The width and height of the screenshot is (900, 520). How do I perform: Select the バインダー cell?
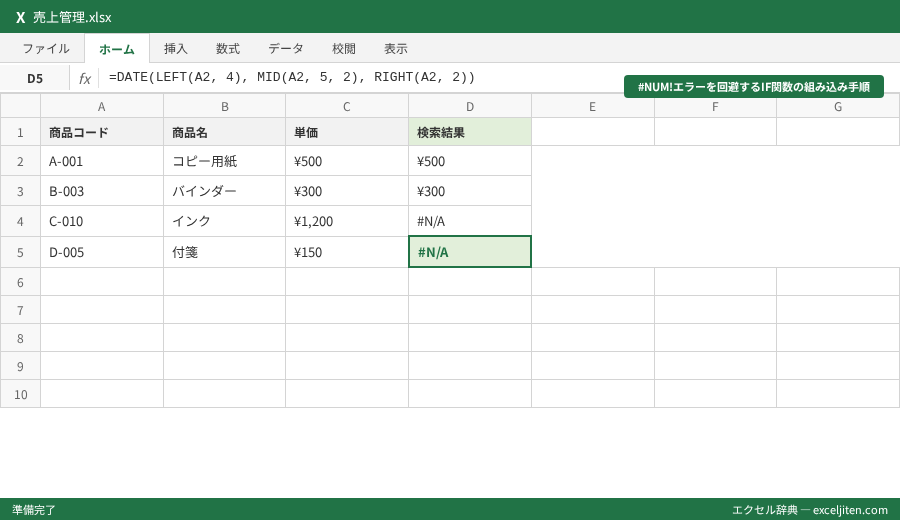[x=224, y=191]
